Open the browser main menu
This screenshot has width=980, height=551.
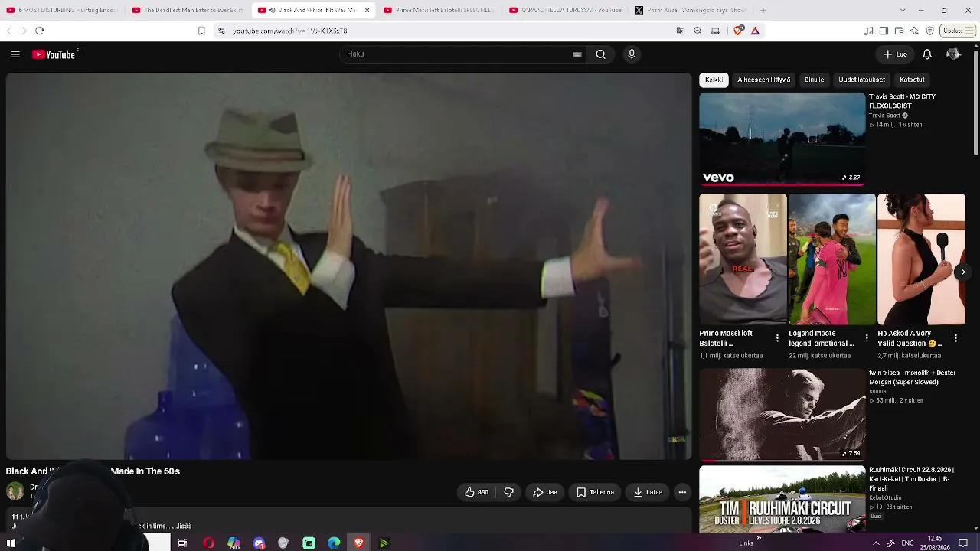pyautogui.click(x=971, y=31)
